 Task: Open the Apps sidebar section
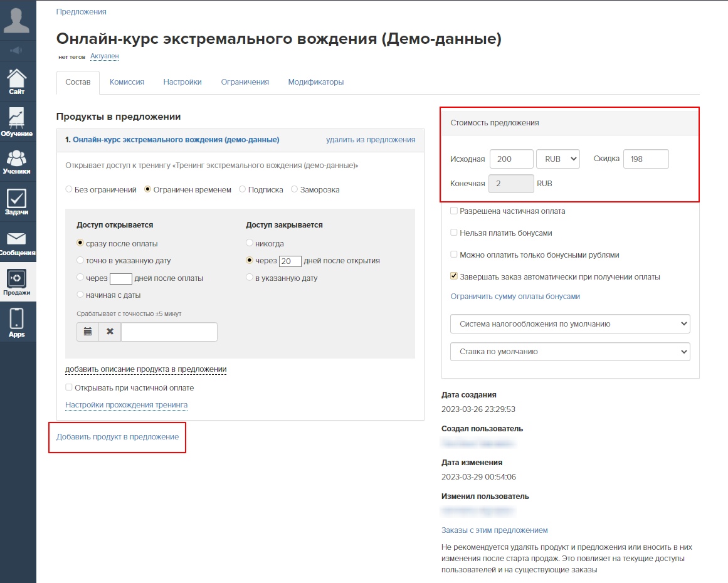click(17, 323)
